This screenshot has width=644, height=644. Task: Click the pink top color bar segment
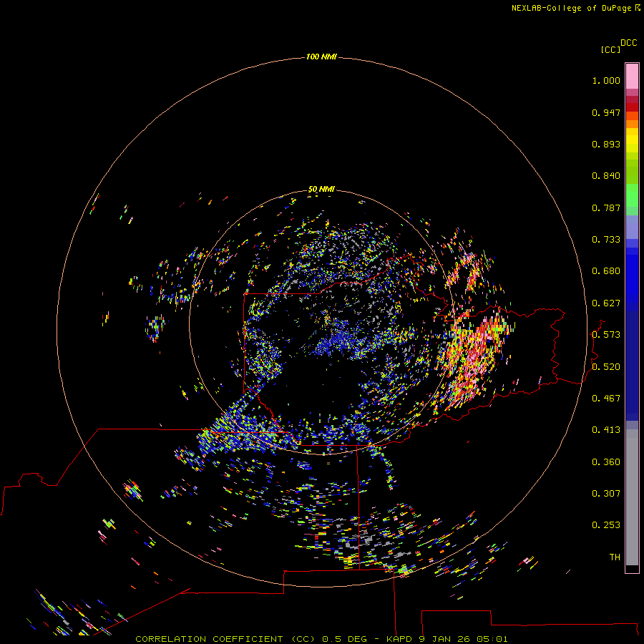coord(632,76)
